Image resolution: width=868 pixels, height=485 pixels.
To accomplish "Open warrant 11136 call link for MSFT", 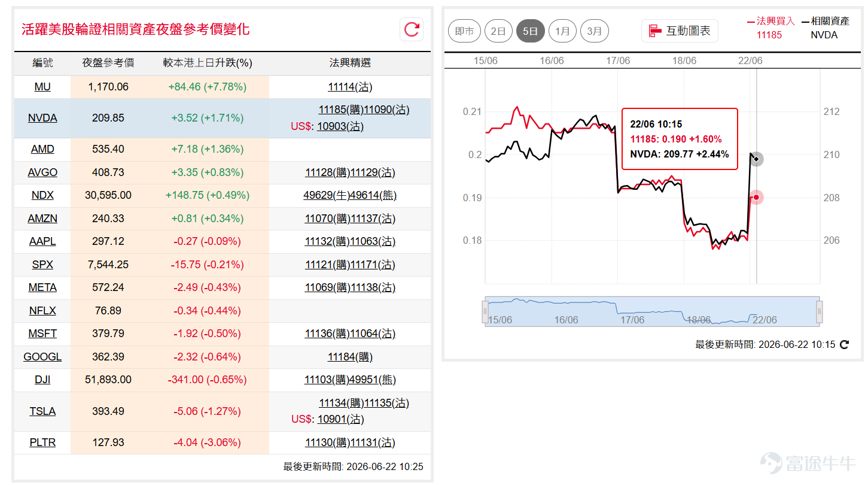I will [328, 334].
